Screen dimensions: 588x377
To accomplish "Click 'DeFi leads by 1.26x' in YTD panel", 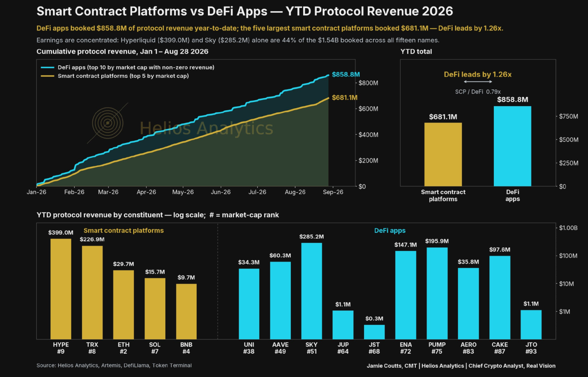I will [x=477, y=75].
